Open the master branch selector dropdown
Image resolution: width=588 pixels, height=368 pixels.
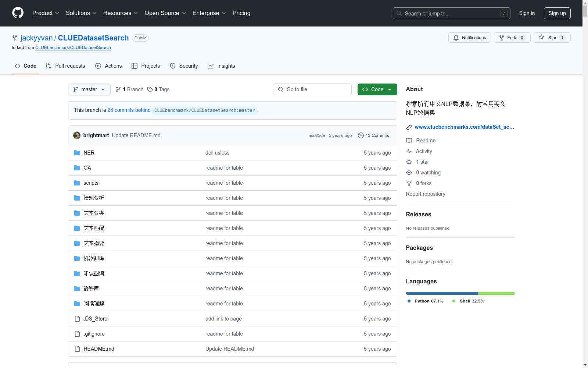click(89, 89)
